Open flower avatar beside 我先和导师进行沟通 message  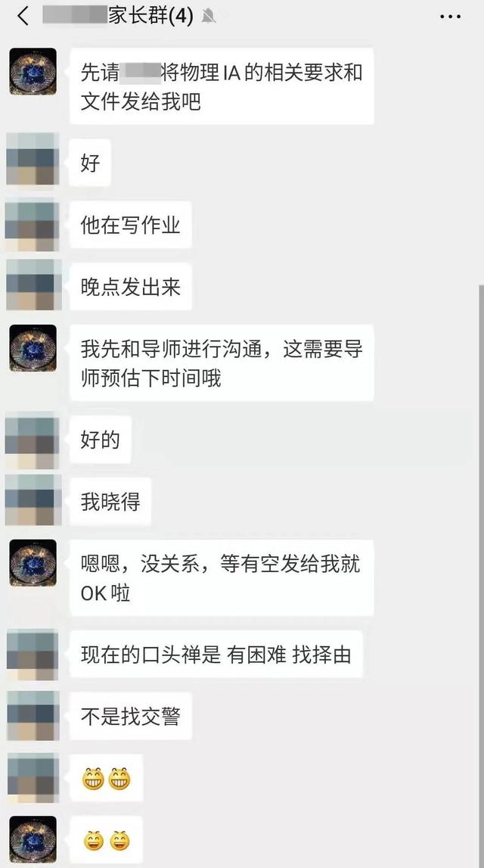click(x=33, y=347)
